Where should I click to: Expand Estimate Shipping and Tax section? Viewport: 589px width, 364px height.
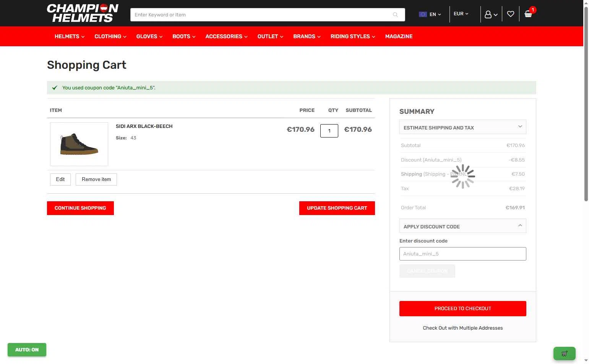462,127
